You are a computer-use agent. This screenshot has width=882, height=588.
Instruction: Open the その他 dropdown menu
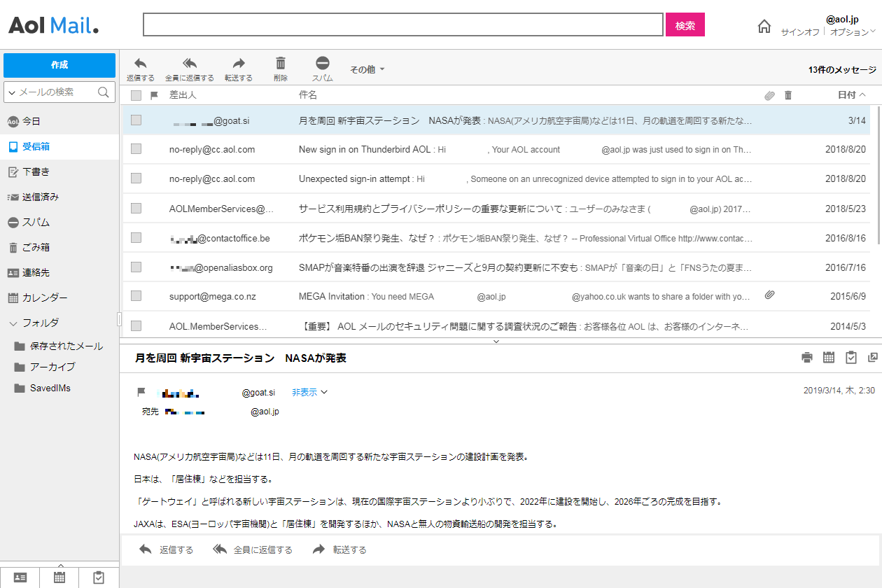point(367,69)
